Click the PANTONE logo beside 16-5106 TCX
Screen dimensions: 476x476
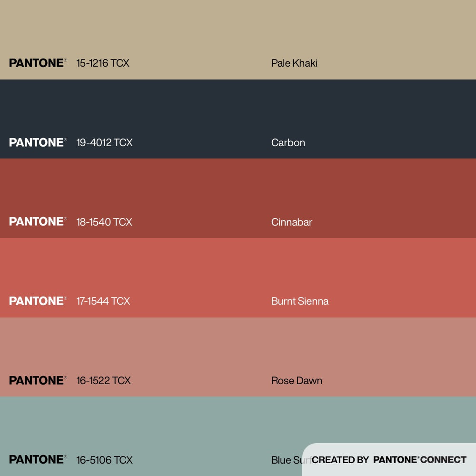tap(37, 460)
